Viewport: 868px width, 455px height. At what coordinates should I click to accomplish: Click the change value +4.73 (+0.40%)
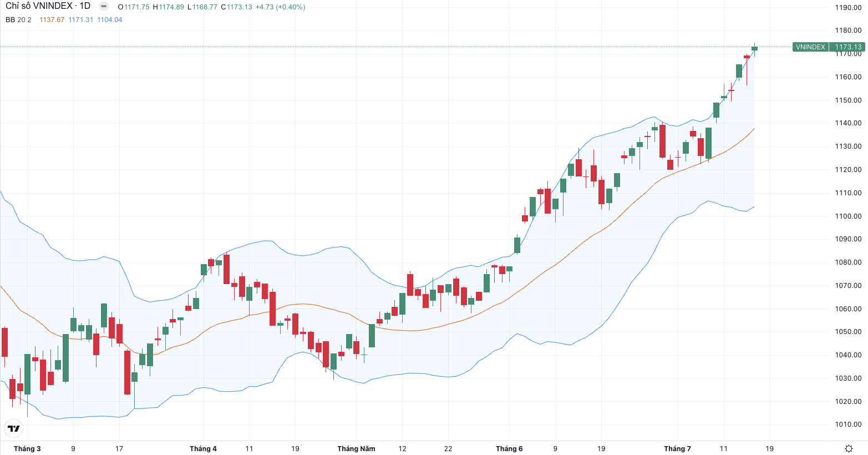tap(280, 7)
